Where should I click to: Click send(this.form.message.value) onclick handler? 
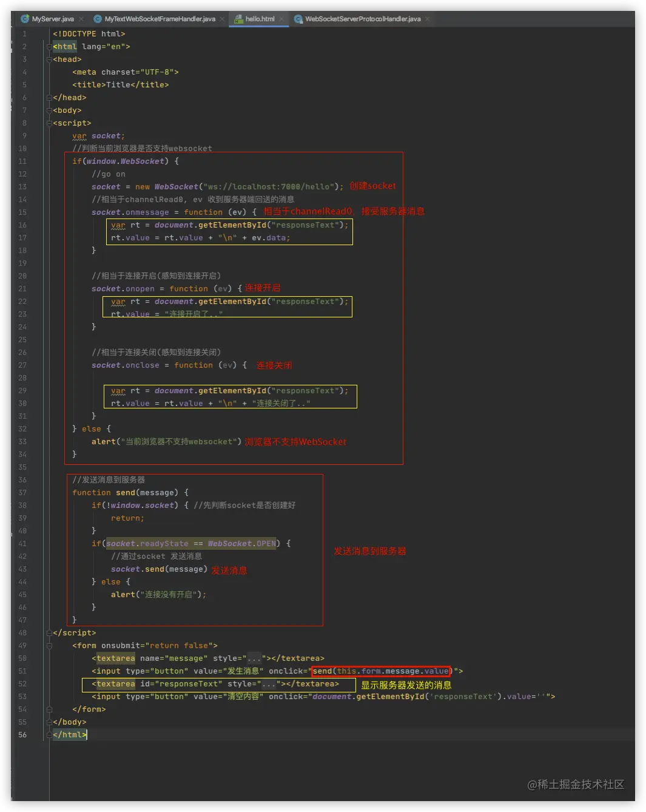pyautogui.click(x=382, y=671)
